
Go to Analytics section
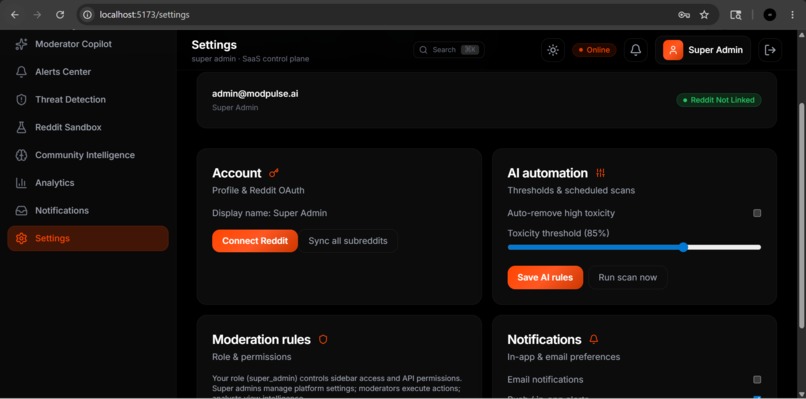click(x=88, y=183)
